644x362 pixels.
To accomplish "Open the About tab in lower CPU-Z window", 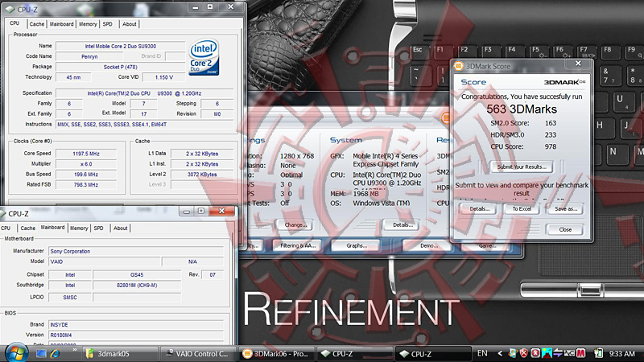I will pos(120,228).
